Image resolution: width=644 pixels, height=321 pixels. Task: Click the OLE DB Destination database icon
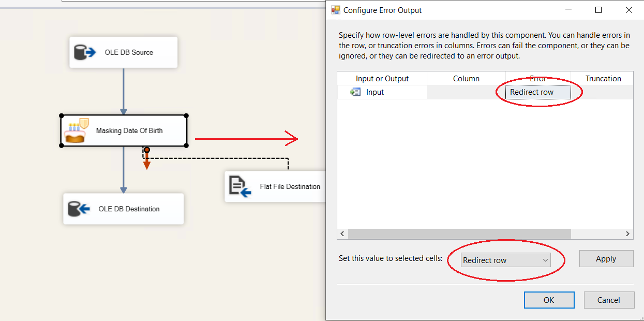click(79, 209)
